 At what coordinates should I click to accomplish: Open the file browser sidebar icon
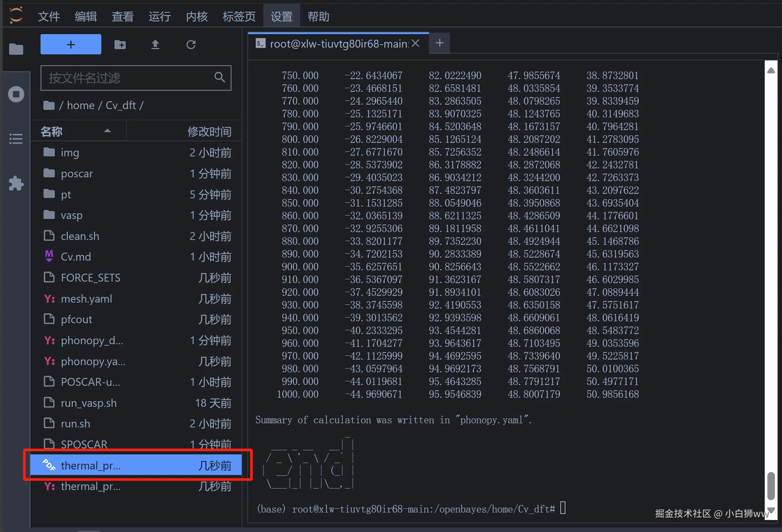pos(16,49)
